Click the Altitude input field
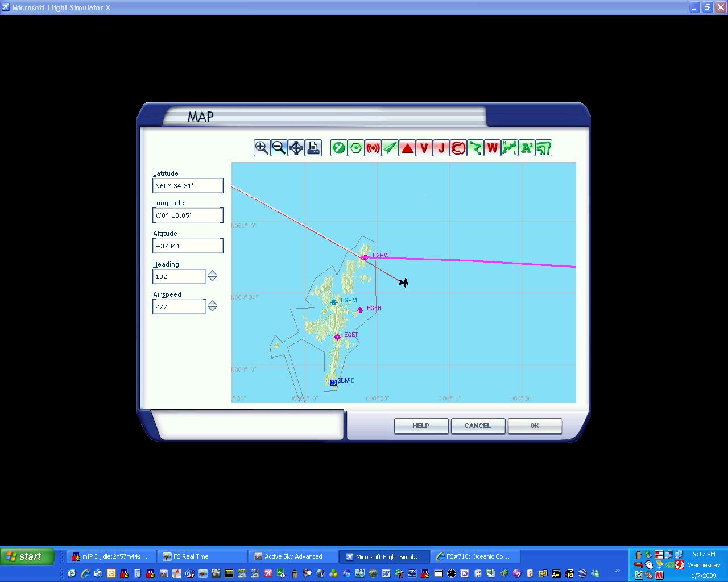This screenshot has height=582, width=728. click(x=188, y=246)
